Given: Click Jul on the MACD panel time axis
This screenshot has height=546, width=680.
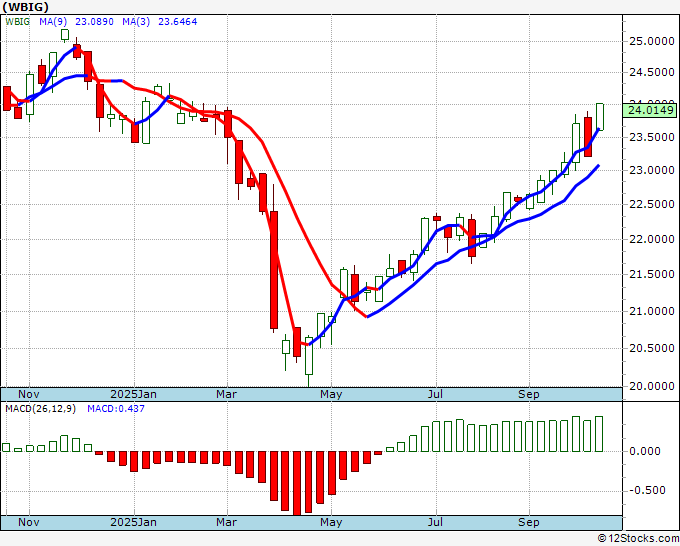Looking at the screenshot, I should [435, 522].
